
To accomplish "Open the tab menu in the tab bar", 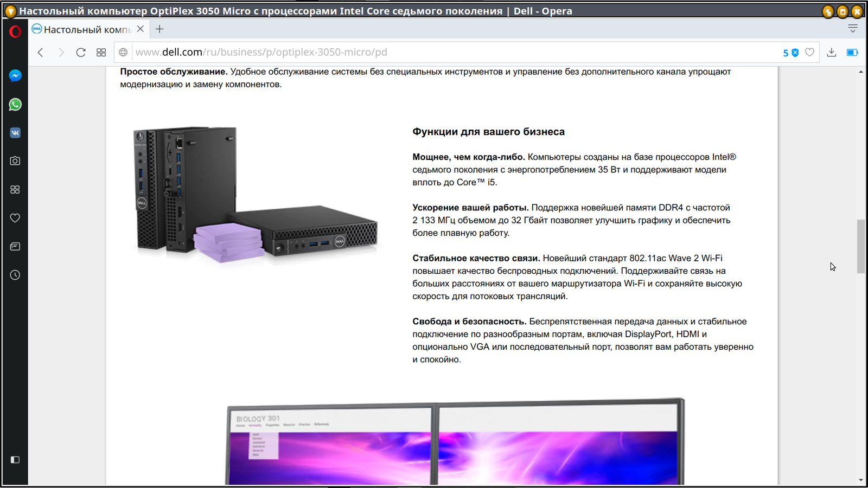I will pos(853,29).
